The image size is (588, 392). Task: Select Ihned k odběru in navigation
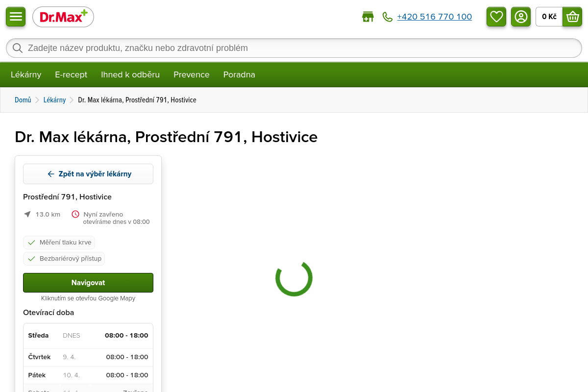click(x=130, y=74)
